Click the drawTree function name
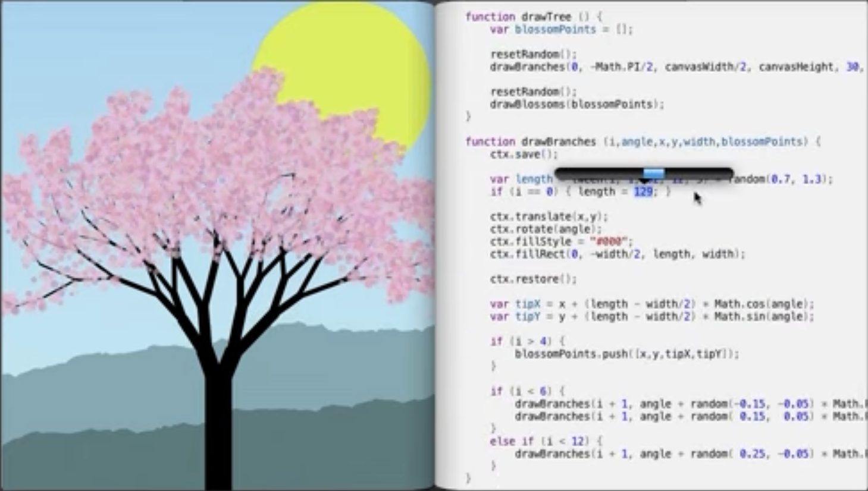This screenshot has width=868, height=491. tap(546, 17)
